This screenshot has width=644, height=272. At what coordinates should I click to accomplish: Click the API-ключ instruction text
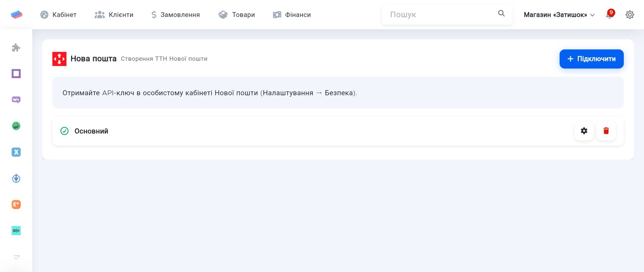(210, 93)
